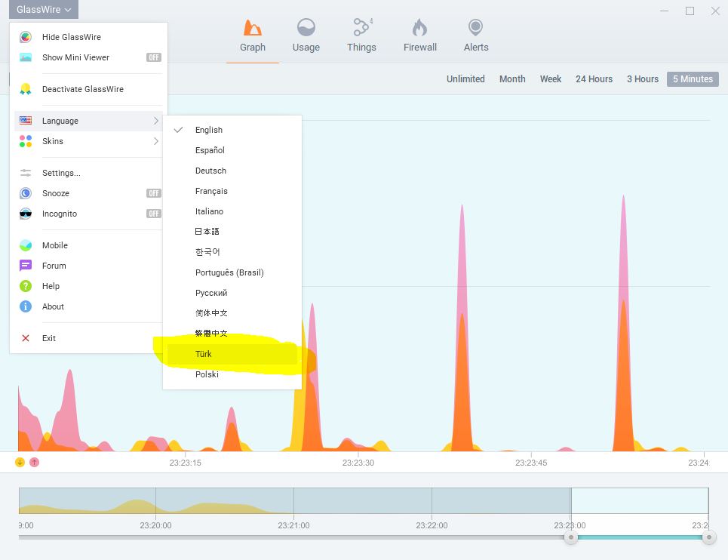Expand the Language submenu arrow

click(156, 121)
